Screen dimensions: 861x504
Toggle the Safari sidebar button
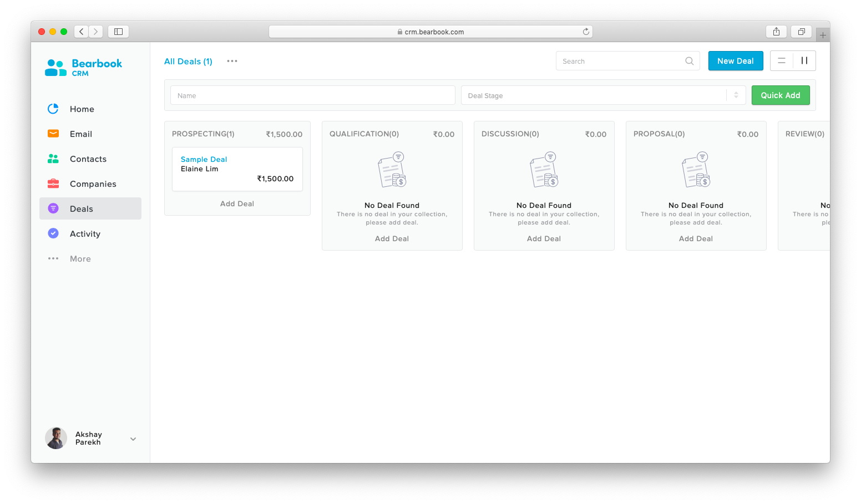click(x=118, y=32)
